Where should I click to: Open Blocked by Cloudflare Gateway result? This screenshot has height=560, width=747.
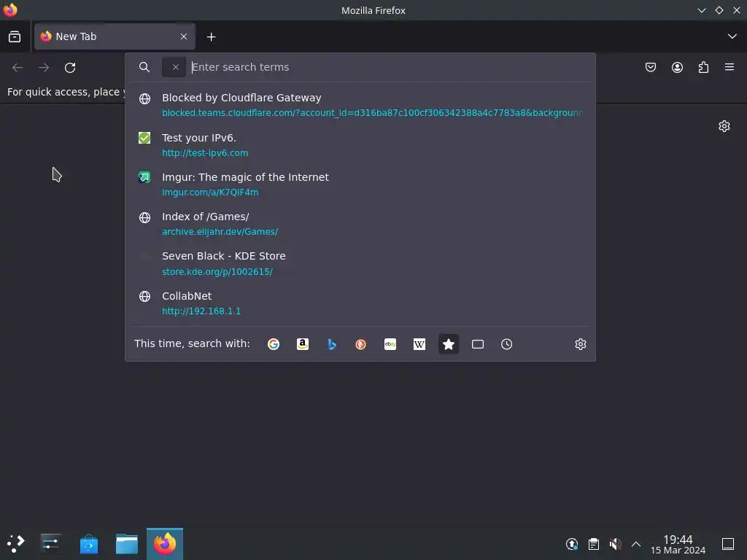point(360,105)
